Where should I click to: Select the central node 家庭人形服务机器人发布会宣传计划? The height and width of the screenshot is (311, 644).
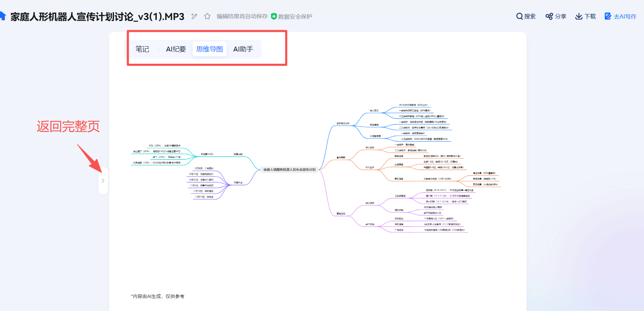click(289, 170)
